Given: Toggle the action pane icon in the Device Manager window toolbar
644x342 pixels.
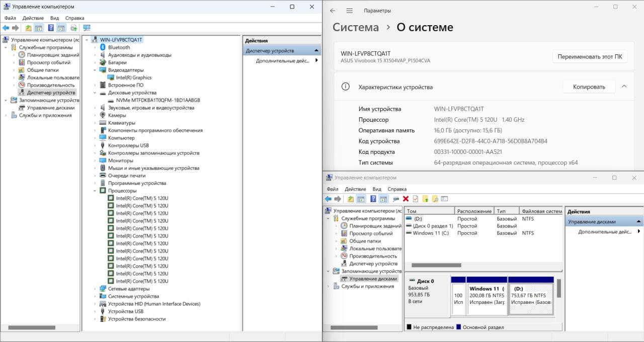Looking at the screenshot, I should click(61, 28).
